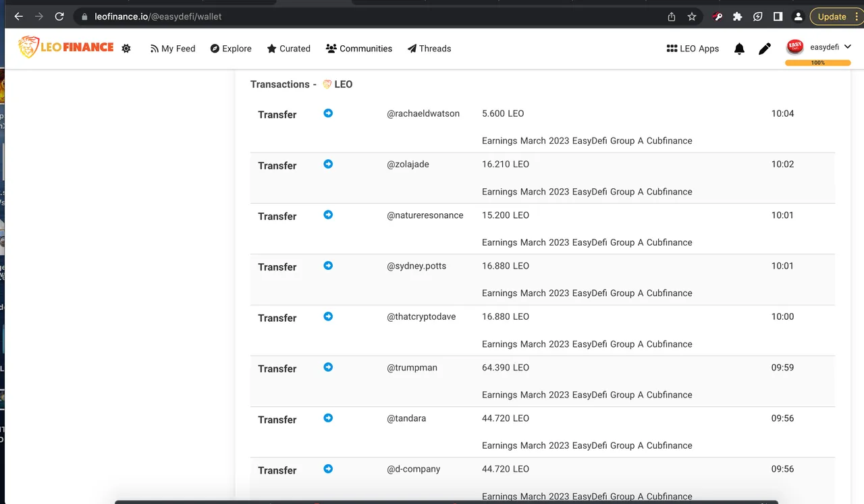The image size is (864, 504).
Task: Toggle the dark mode sun icon
Action: coord(126,49)
